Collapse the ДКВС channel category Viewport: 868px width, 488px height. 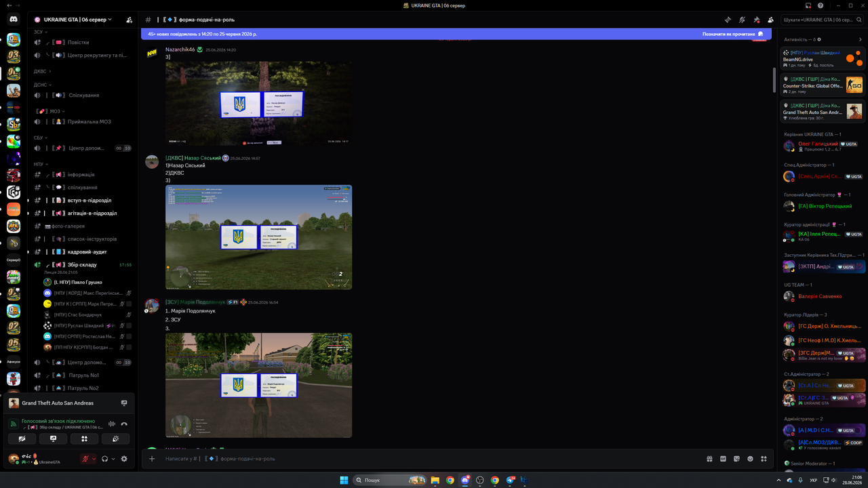click(x=42, y=71)
